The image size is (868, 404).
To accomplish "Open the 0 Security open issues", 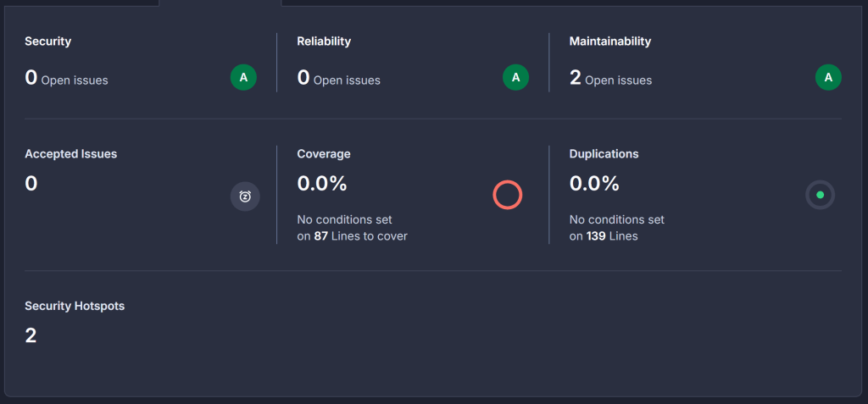I will coord(31,79).
